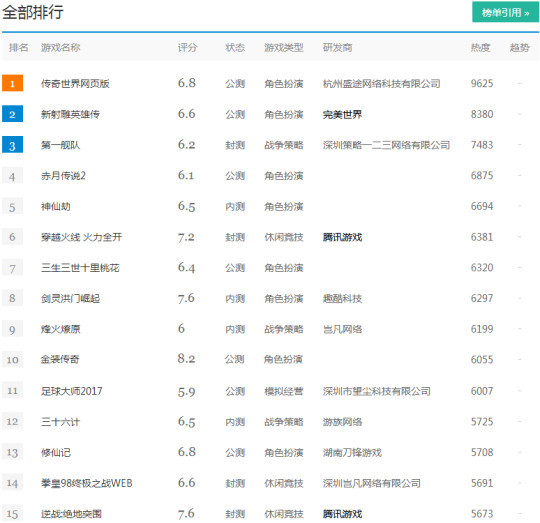Open game 拳皇98终极之战WEB
Image resolution: width=540 pixels, height=523 pixels.
click(x=87, y=483)
